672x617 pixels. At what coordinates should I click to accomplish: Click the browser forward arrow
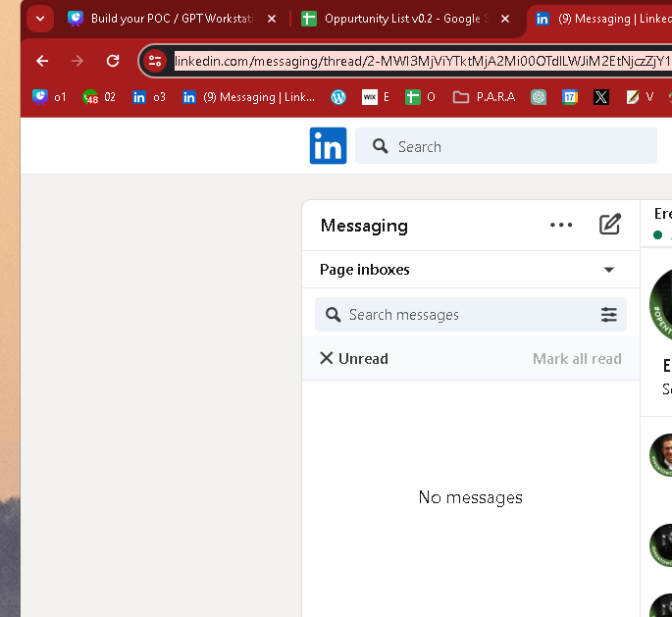click(x=78, y=61)
